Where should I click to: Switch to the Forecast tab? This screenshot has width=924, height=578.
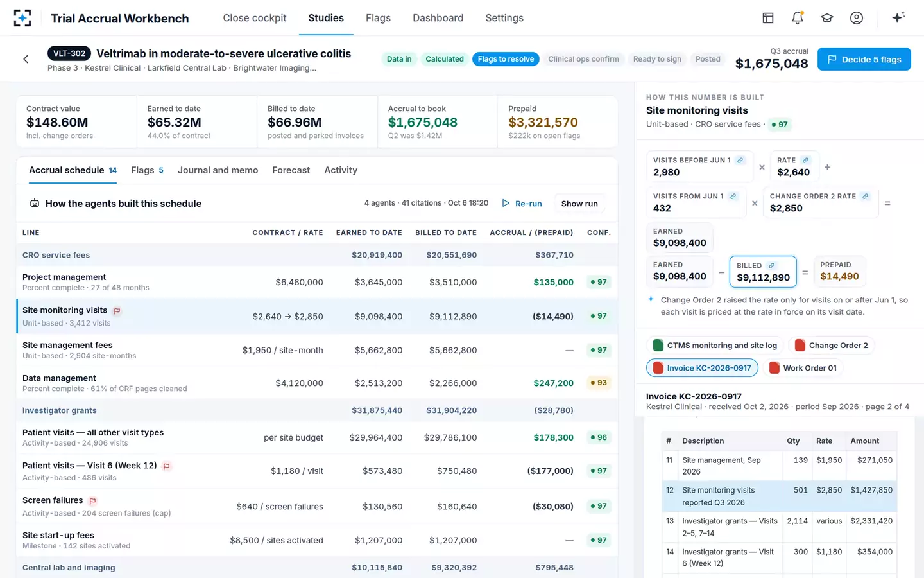coord(291,170)
